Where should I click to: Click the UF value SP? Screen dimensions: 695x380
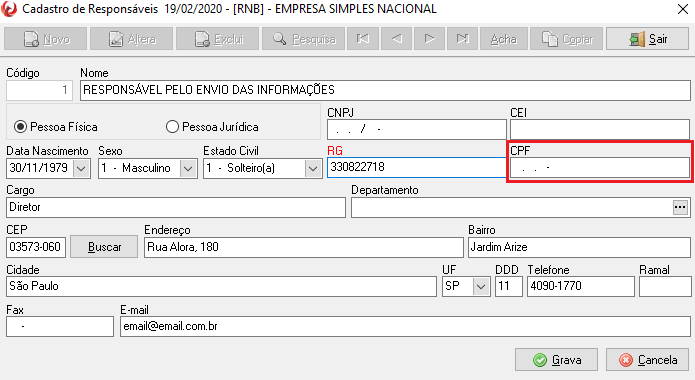click(x=453, y=286)
